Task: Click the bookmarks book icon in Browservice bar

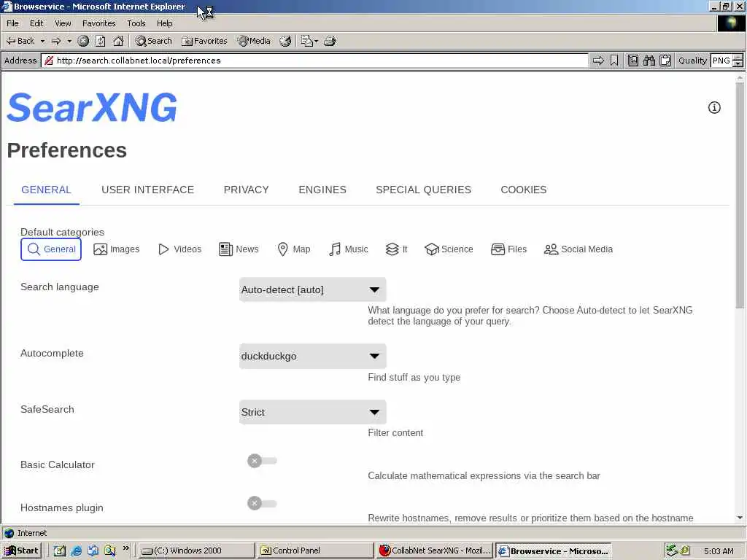Action: pyautogui.click(x=633, y=61)
